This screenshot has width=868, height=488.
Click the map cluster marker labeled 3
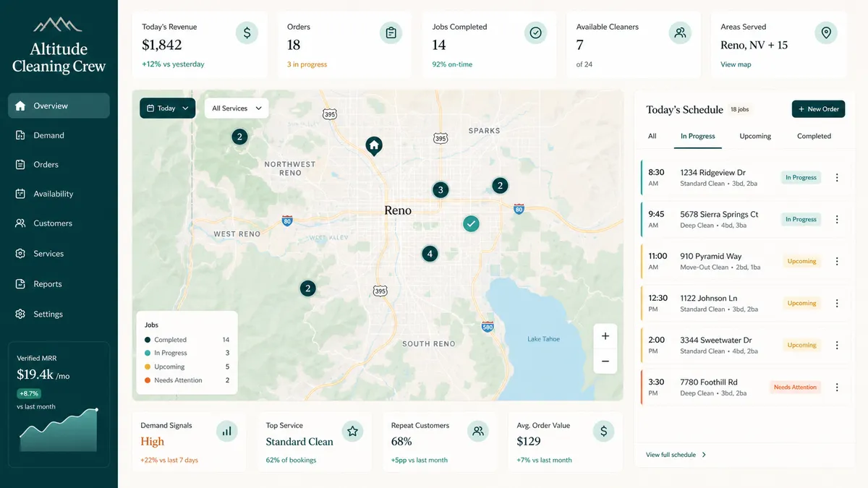coord(441,190)
